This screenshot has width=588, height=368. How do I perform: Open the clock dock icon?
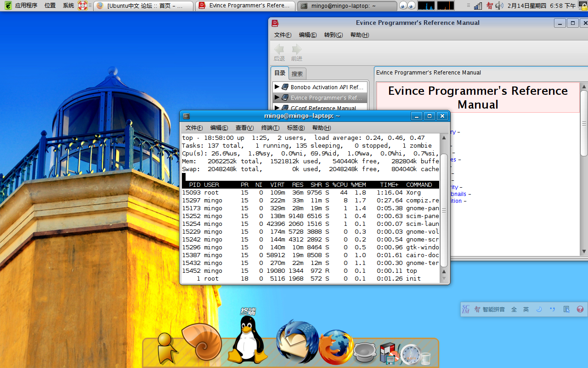(411, 354)
